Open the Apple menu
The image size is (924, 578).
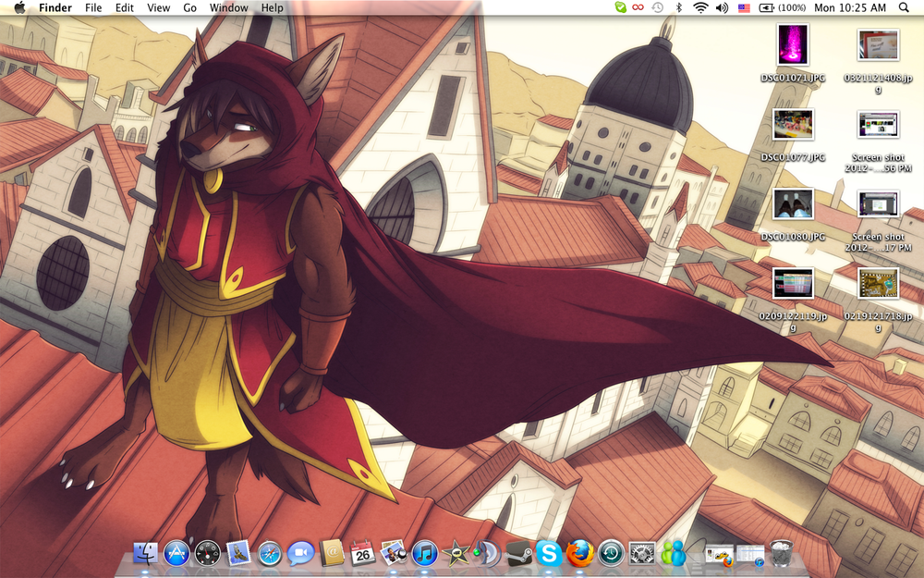click(19, 7)
